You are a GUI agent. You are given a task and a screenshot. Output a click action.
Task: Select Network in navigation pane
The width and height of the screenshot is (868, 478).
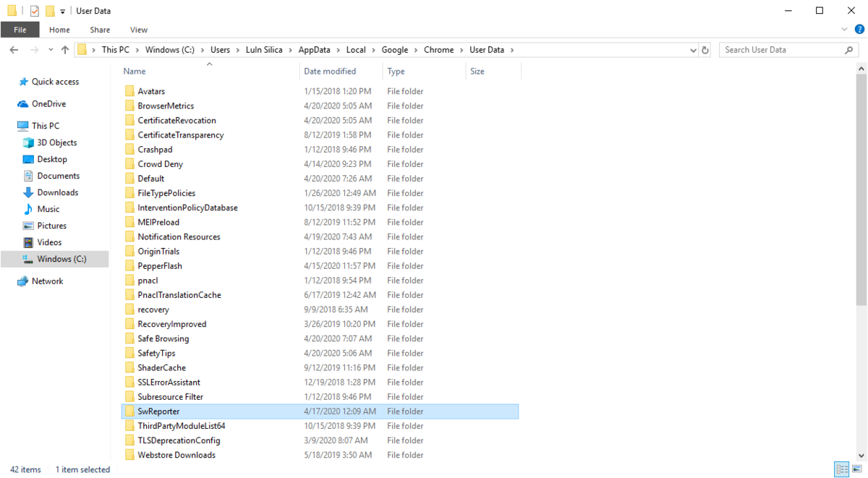pos(47,281)
